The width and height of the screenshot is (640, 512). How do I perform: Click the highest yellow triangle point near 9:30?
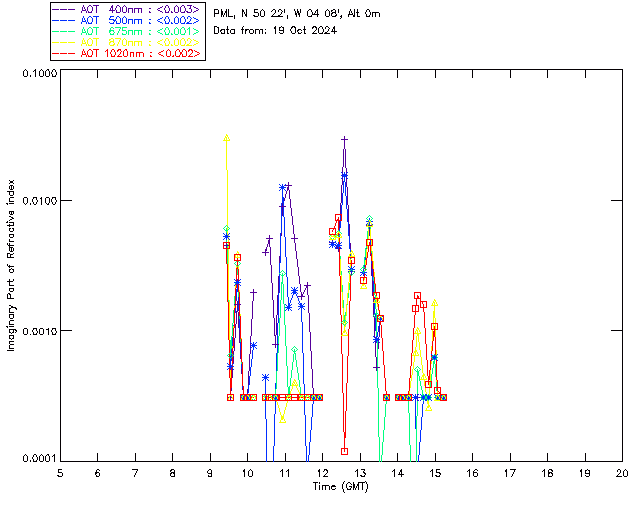(x=227, y=138)
